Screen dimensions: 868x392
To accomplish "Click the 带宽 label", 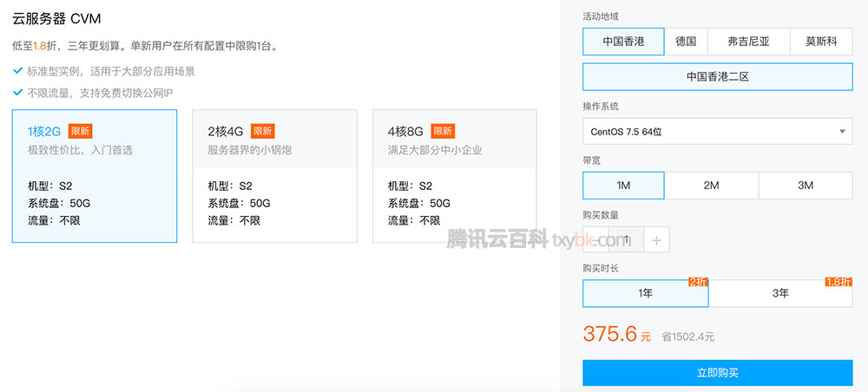I will coord(592,160).
